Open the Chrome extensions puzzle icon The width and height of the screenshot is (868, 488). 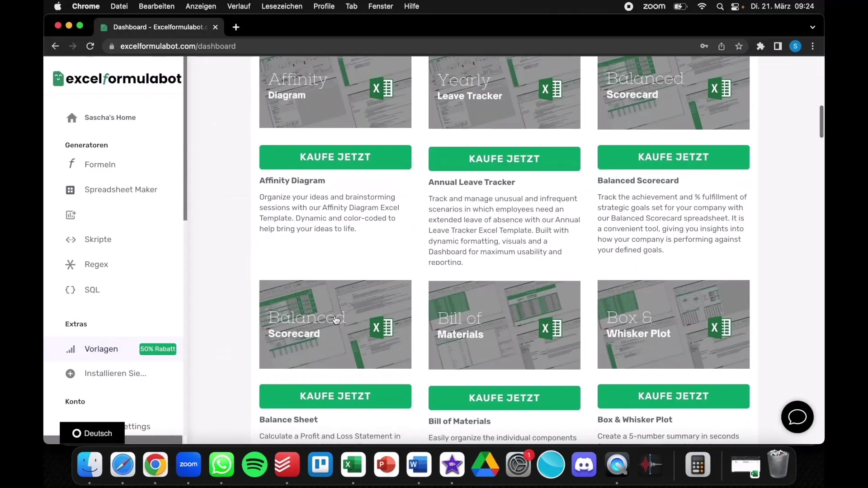tap(760, 46)
